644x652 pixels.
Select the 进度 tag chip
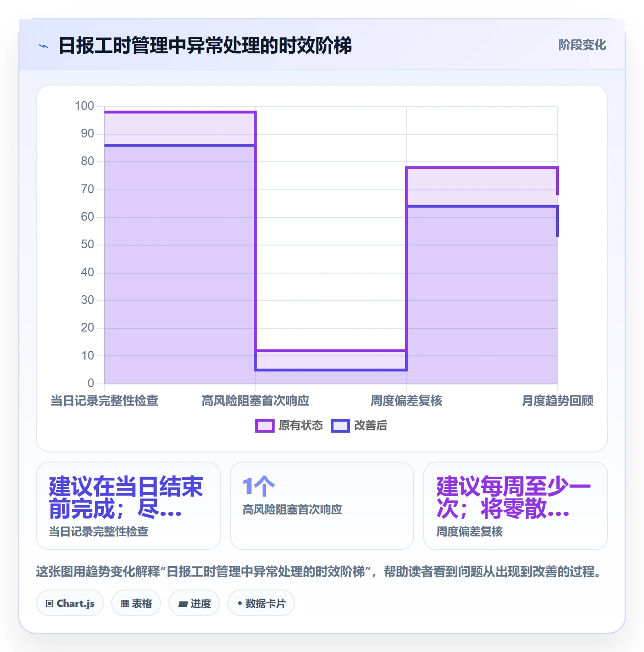[194, 603]
